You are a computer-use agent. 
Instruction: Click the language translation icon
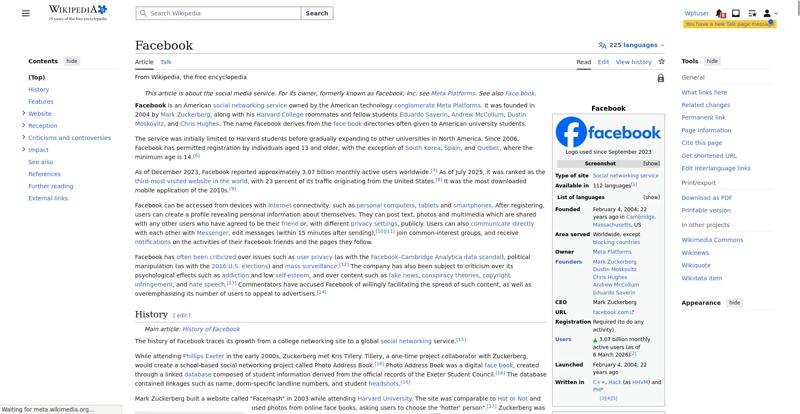pyautogui.click(x=602, y=45)
